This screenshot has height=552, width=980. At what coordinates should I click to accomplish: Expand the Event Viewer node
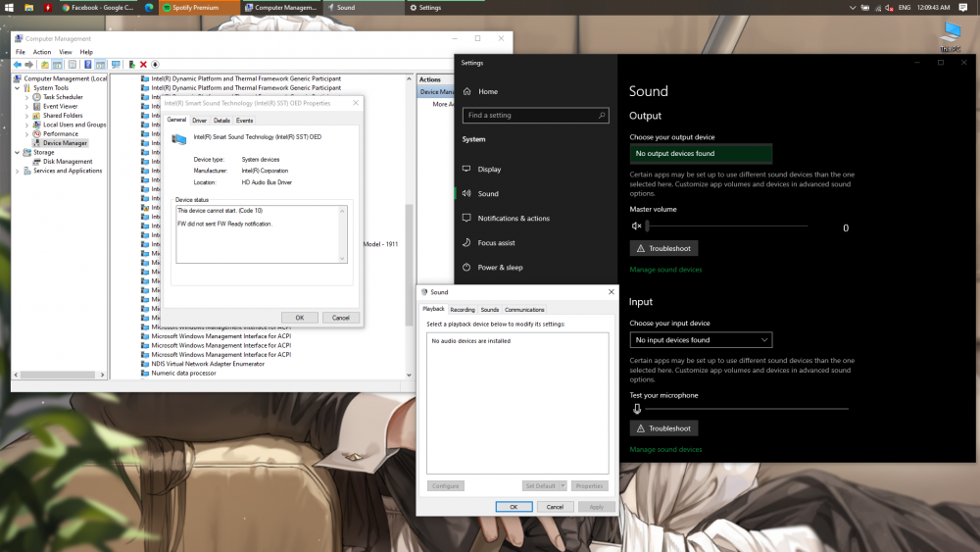[x=26, y=106]
